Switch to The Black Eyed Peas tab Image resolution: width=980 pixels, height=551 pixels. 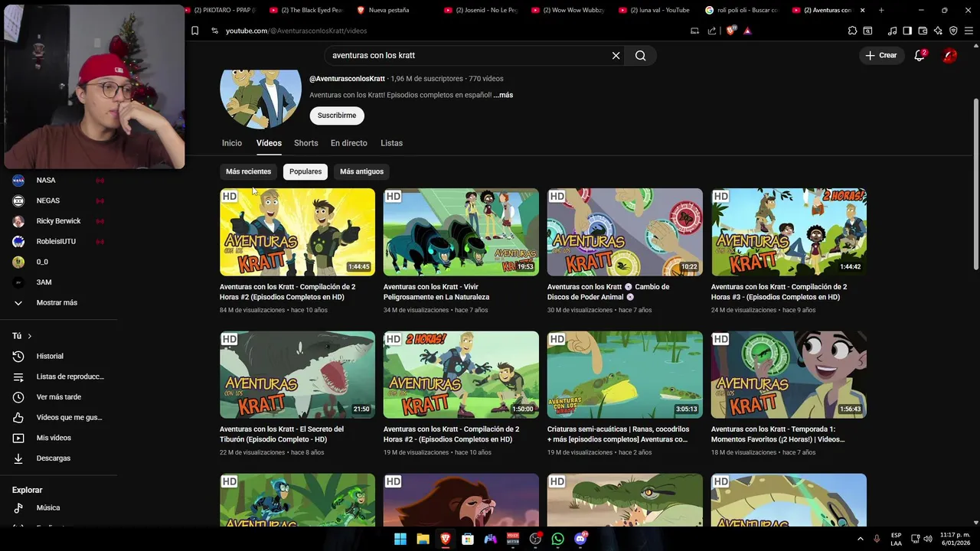click(x=309, y=10)
